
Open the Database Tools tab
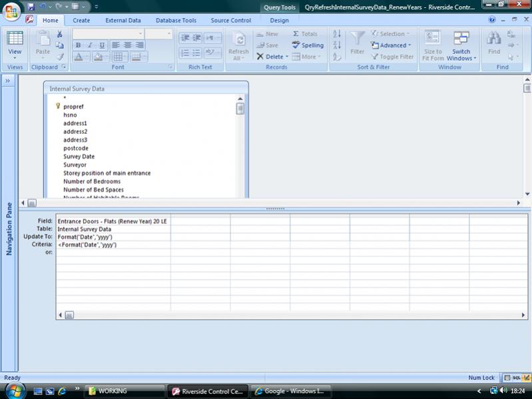click(x=176, y=21)
